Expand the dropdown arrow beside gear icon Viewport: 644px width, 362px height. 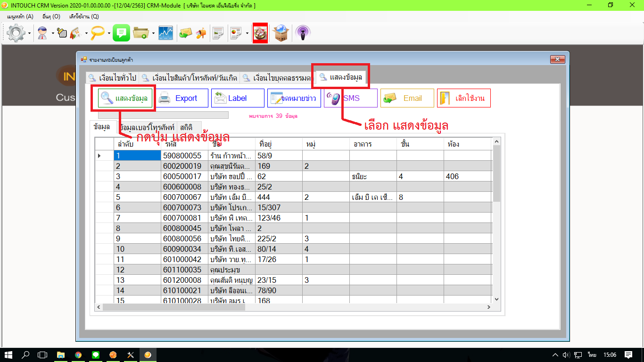coord(30,33)
